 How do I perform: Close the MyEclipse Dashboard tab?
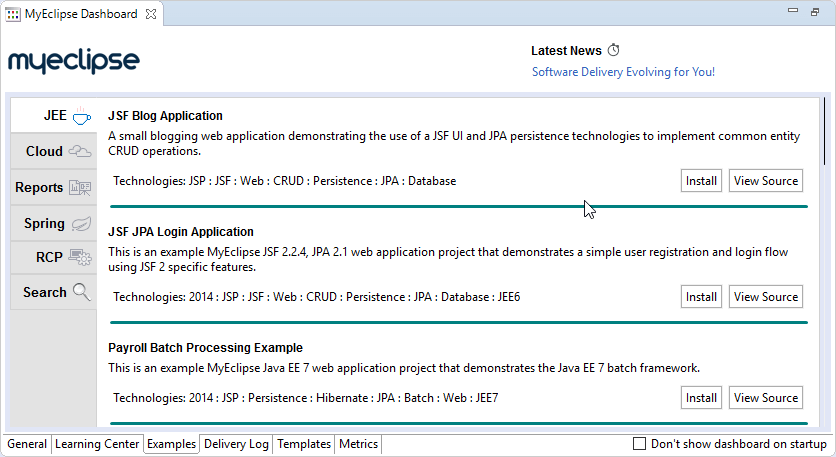tap(150, 15)
